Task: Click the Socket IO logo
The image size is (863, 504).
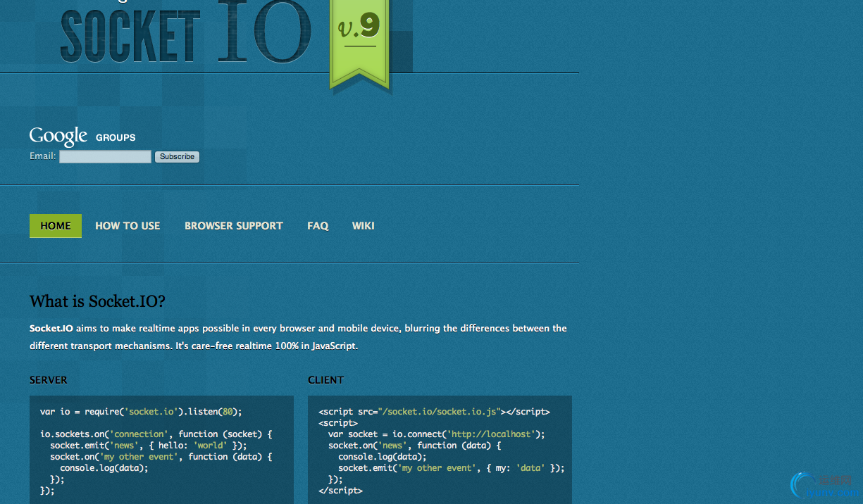Action: tap(186, 32)
